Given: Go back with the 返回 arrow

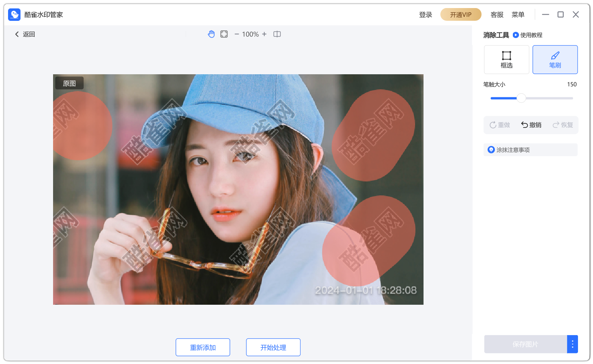Looking at the screenshot, I should [x=25, y=34].
